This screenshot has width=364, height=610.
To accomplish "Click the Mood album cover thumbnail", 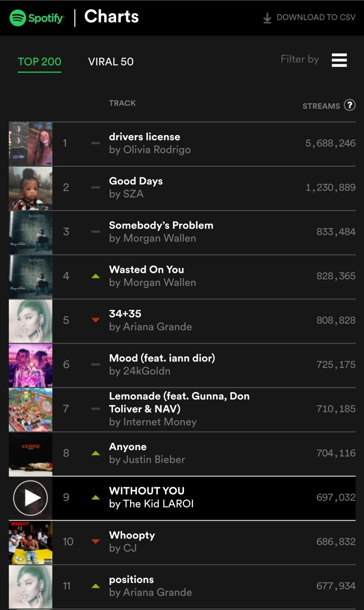I will 31,365.
